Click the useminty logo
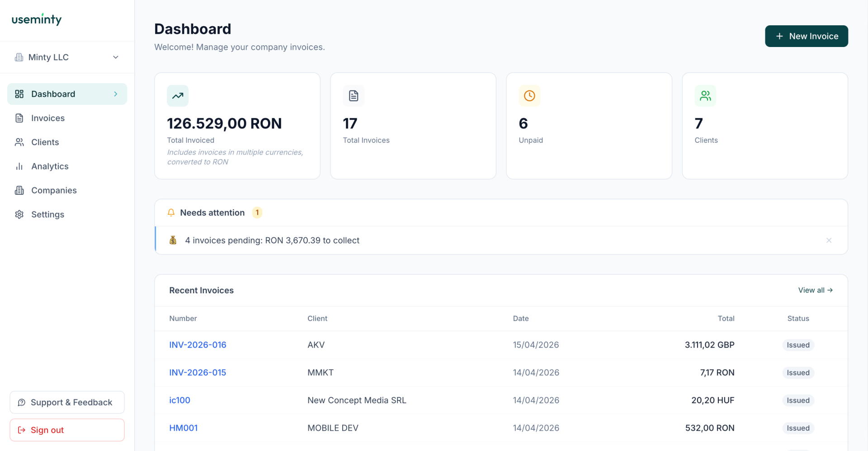The width and height of the screenshot is (868, 451). (37, 19)
